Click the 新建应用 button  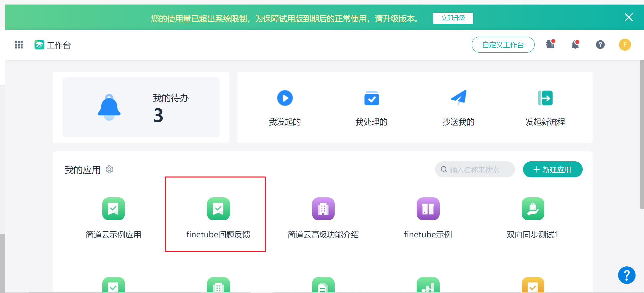552,169
